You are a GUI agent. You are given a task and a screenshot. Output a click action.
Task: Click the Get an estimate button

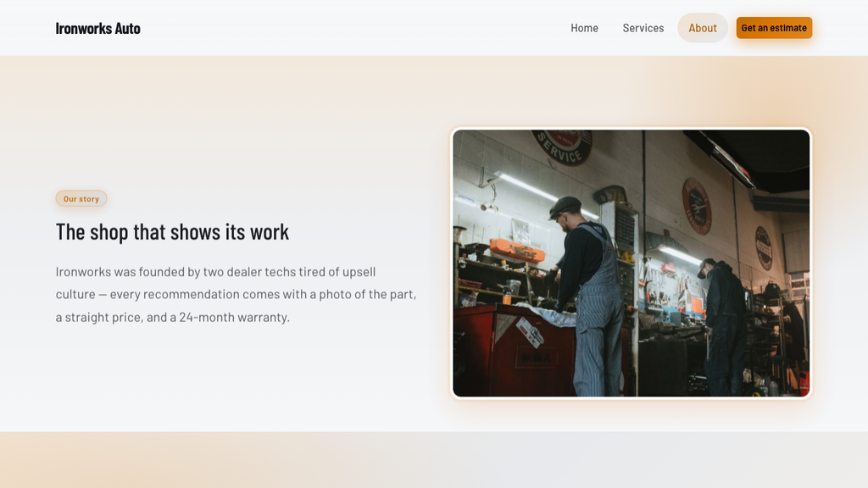tap(774, 28)
